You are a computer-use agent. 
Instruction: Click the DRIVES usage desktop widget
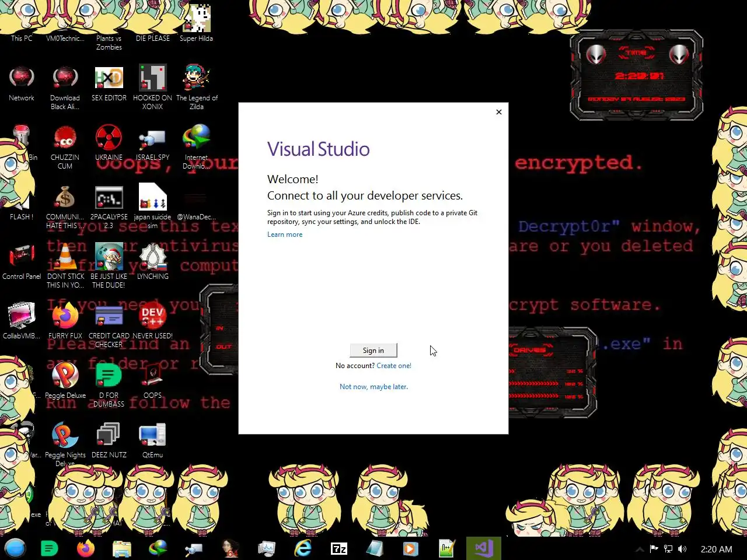click(552, 372)
